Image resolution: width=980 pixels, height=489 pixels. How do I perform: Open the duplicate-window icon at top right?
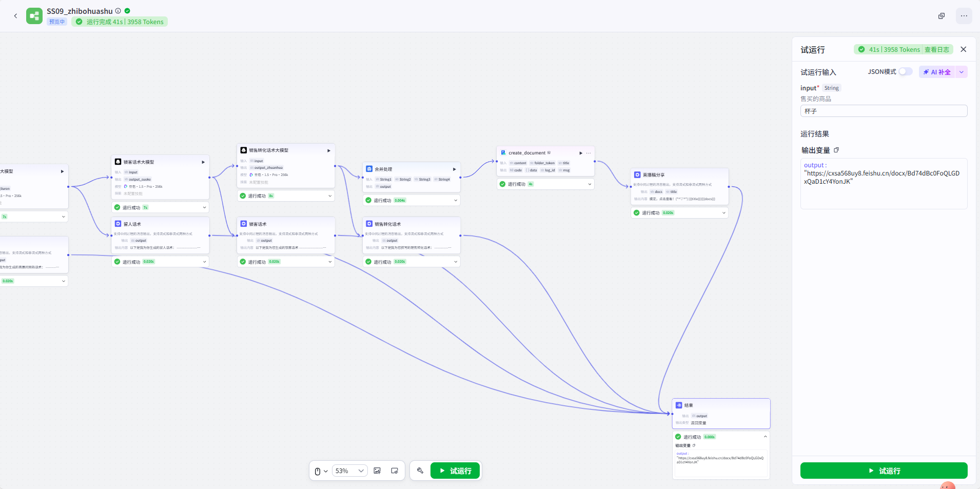click(x=942, y=16)
